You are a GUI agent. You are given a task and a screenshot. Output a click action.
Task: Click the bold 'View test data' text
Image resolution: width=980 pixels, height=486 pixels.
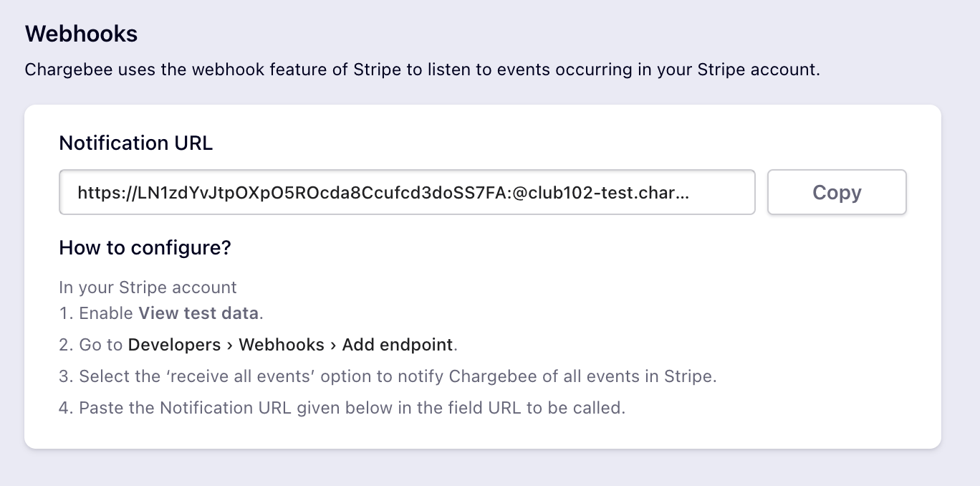tap(198, 313)
